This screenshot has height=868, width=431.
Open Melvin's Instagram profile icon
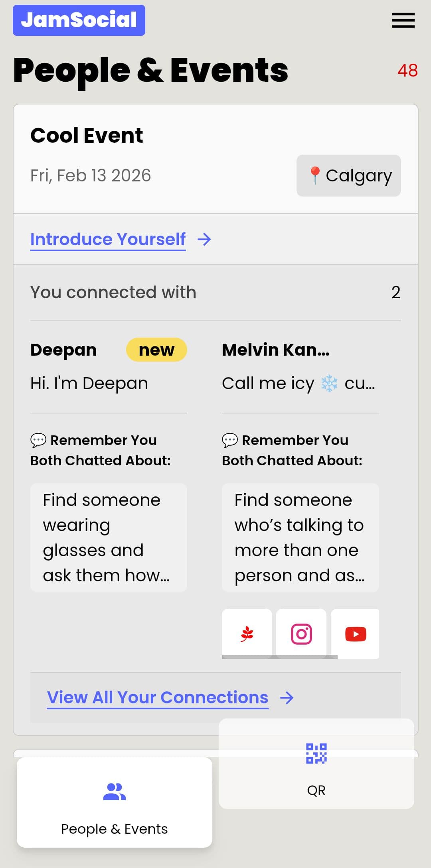301,634
